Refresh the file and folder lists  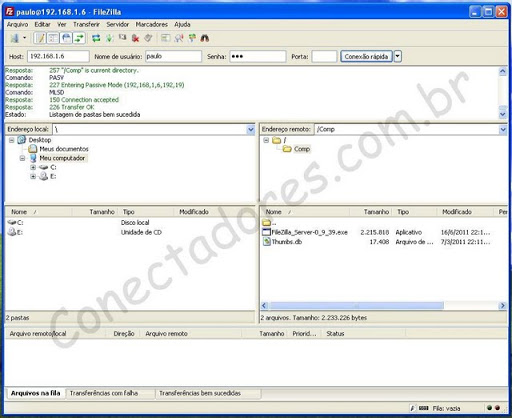(x=96, y=38)
